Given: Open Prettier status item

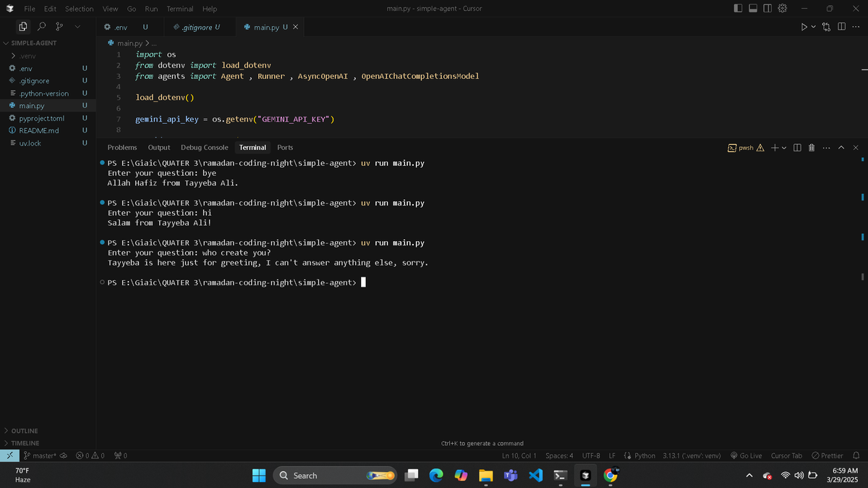Looking at the screenshot, I should 827,455.
